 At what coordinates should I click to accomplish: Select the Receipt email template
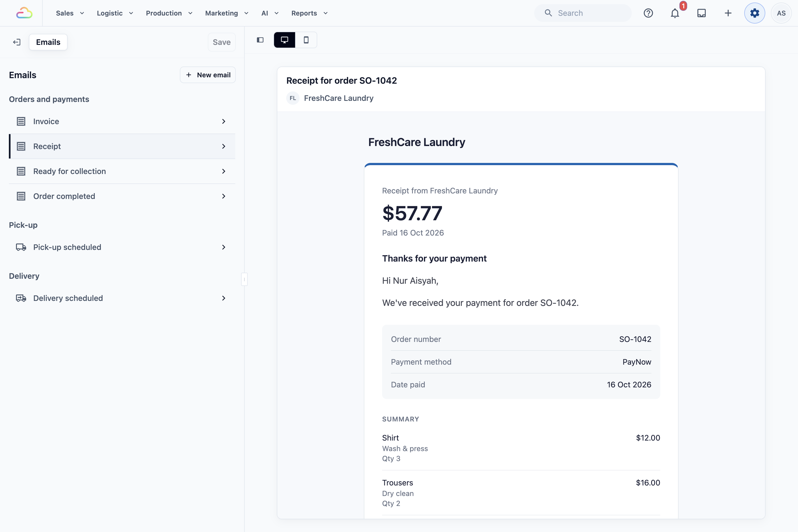[122, 146]
